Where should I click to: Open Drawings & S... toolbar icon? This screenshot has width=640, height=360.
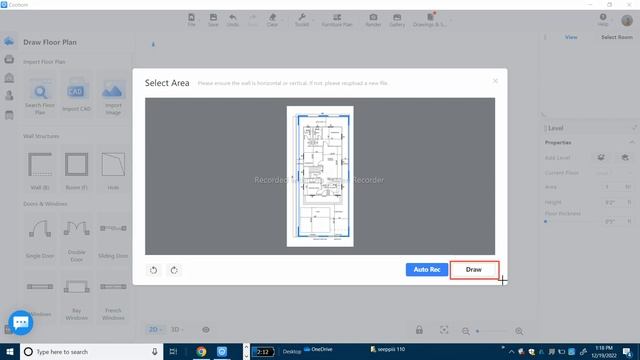click(x=430, y=20)
